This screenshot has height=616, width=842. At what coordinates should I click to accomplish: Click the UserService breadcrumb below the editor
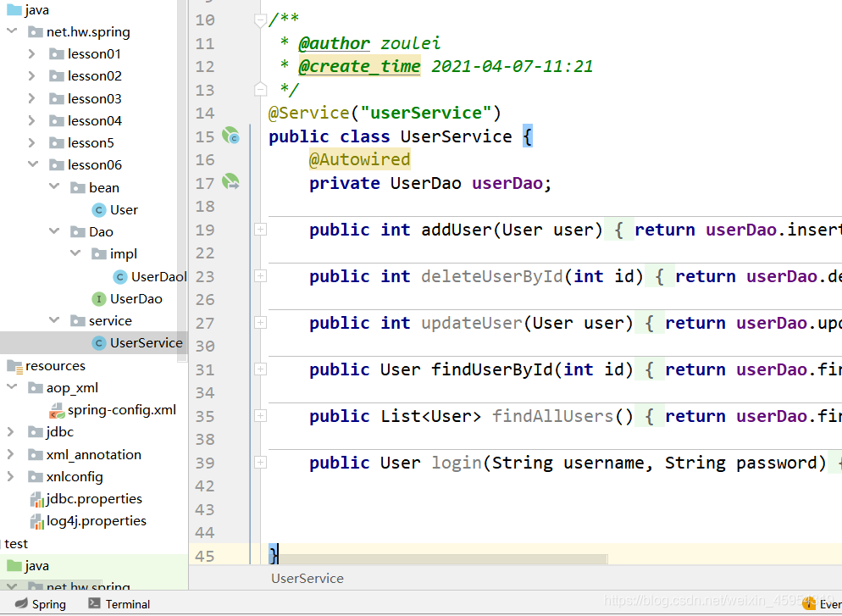307,579
